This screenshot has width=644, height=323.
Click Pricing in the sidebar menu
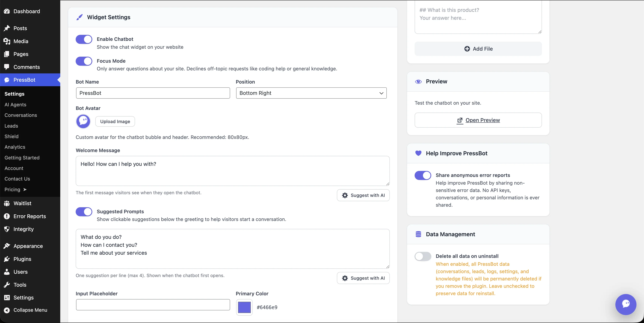point(12,189)
